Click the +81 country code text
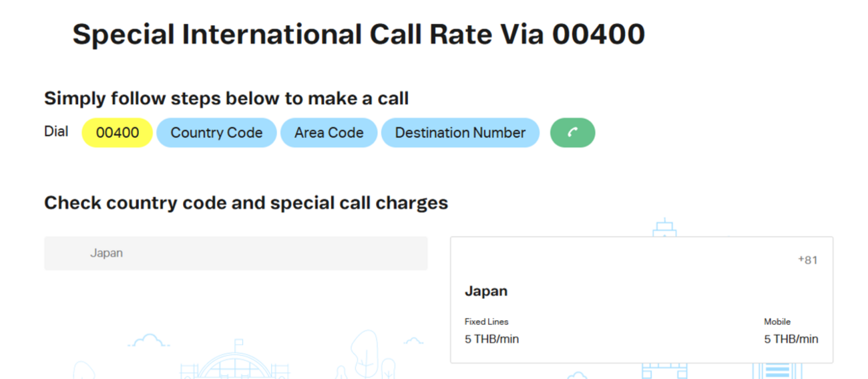 point(808,260)
